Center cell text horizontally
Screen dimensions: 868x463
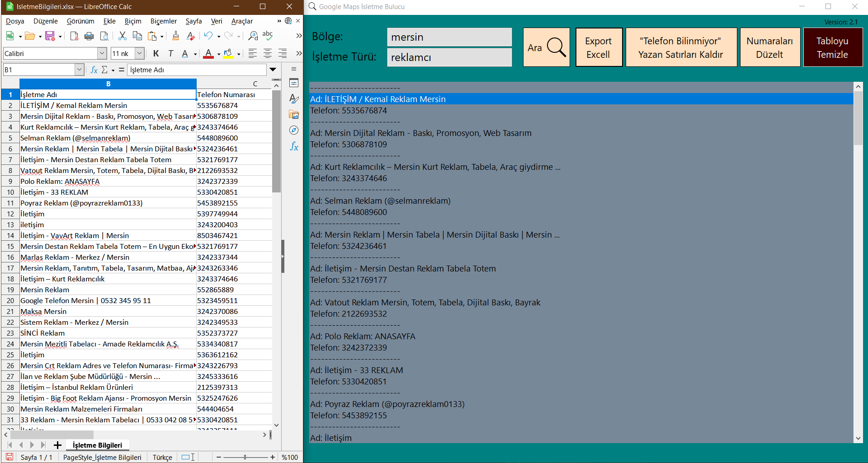pos(268,53)
